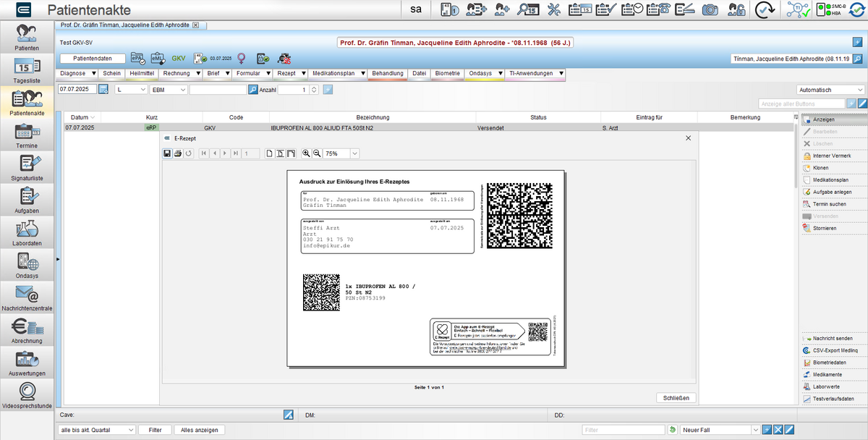Open Auswertungen in the sidebar

pyautogui.click(x=27, y=363)
